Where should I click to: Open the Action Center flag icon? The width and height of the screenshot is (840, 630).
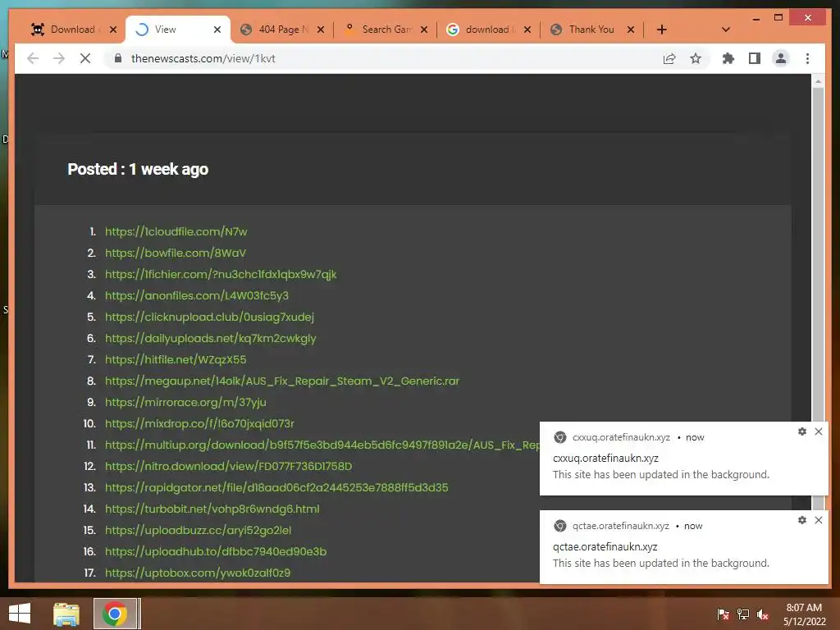pyautogui.click(x=723, y=614)
